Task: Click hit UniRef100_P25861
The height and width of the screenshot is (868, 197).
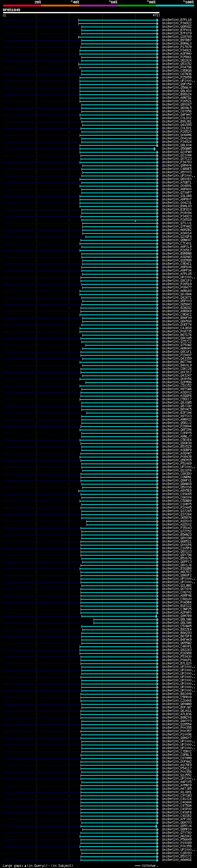Action: [176, 57]
